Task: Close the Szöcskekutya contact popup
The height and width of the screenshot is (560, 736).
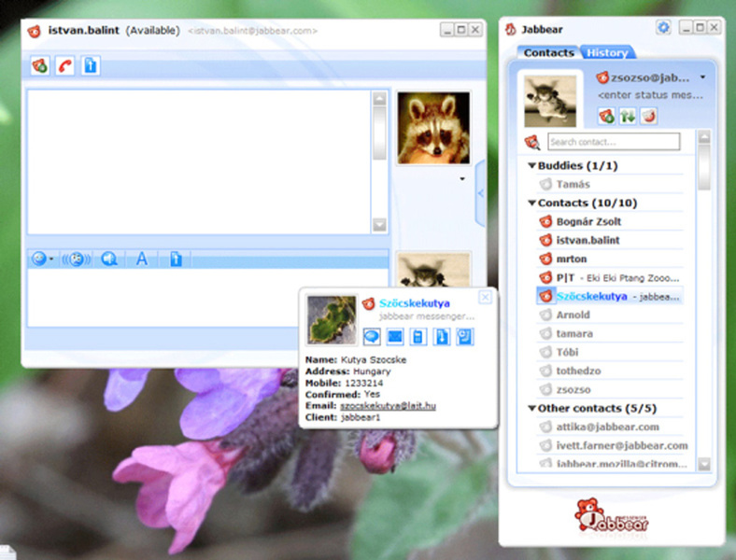Action: [x=486, y=297]
